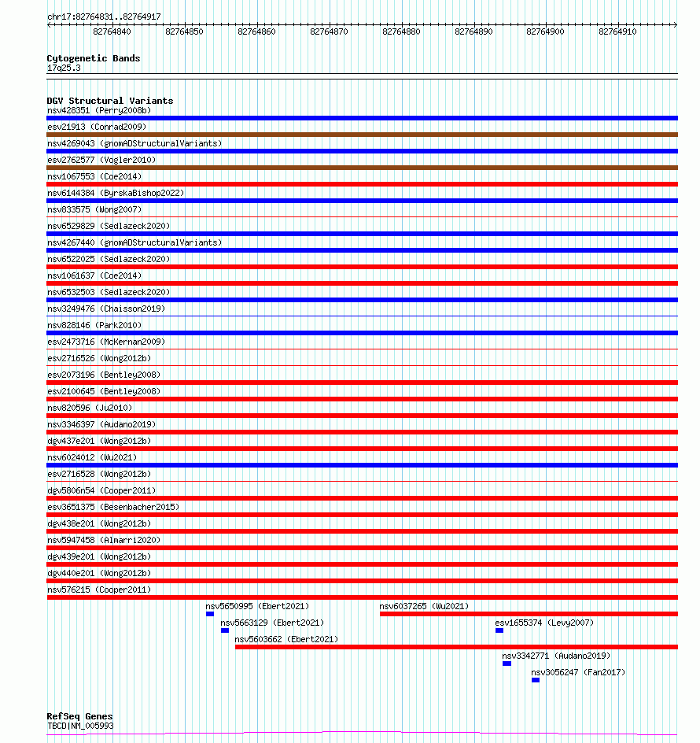Click ruler position 82764910
The image size is (700, 743).
click(x=618, y=31)
